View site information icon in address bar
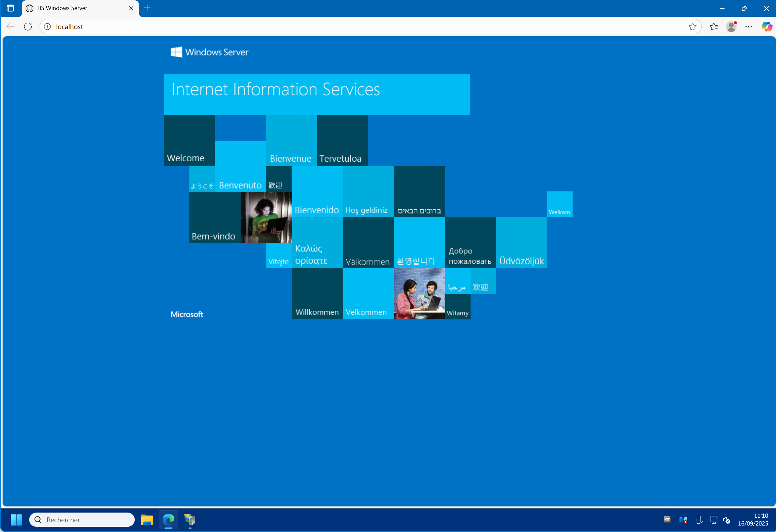This screenshot has height=532, width=776. click(47, 27)
